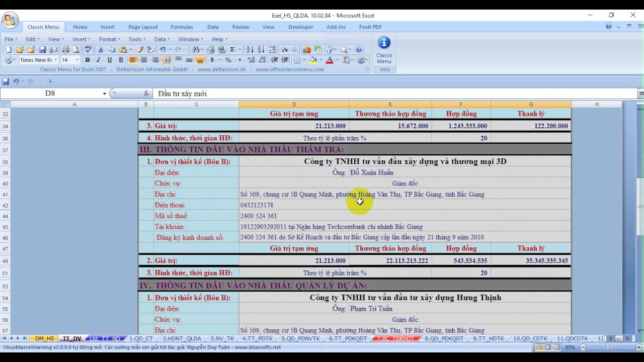Open the Format classic menu dropdown

109,39
